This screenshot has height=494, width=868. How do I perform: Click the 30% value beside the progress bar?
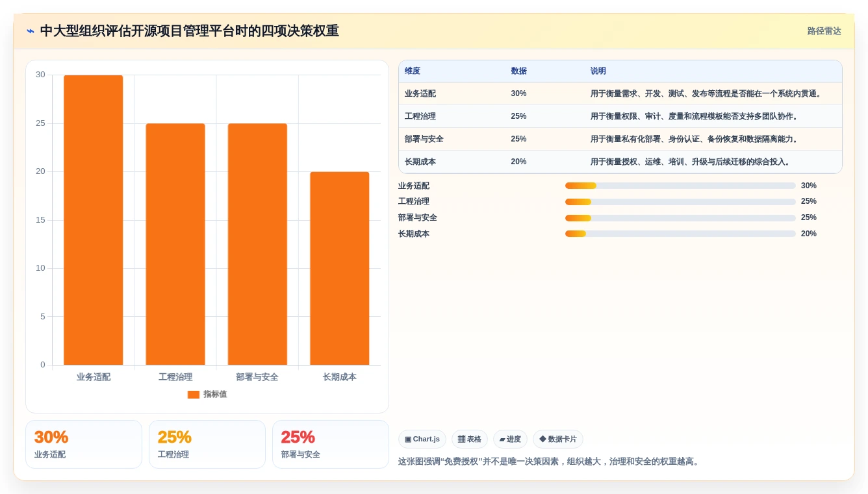tap(809, 186)
